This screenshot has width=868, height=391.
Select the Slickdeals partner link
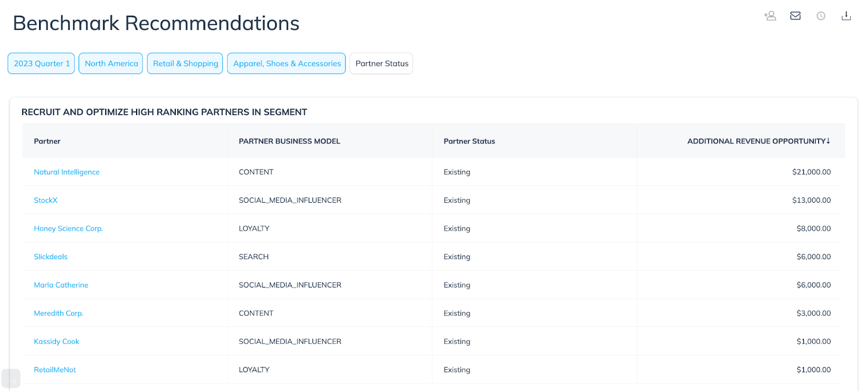(50, 257)
